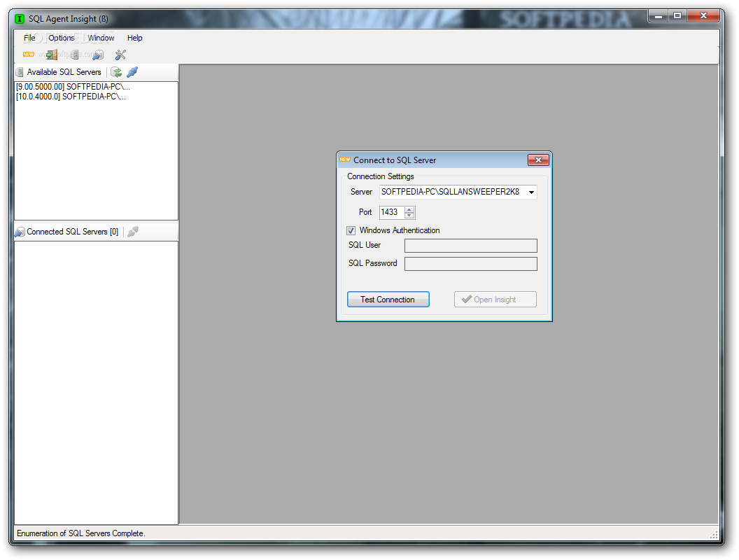
Task: Open the Window menu
Action: [101, 38]
